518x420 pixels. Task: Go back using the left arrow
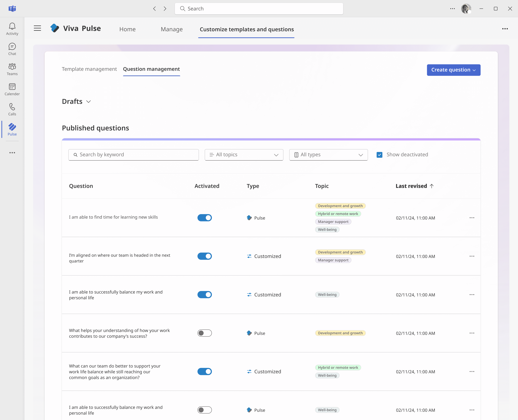pos(155,9)
